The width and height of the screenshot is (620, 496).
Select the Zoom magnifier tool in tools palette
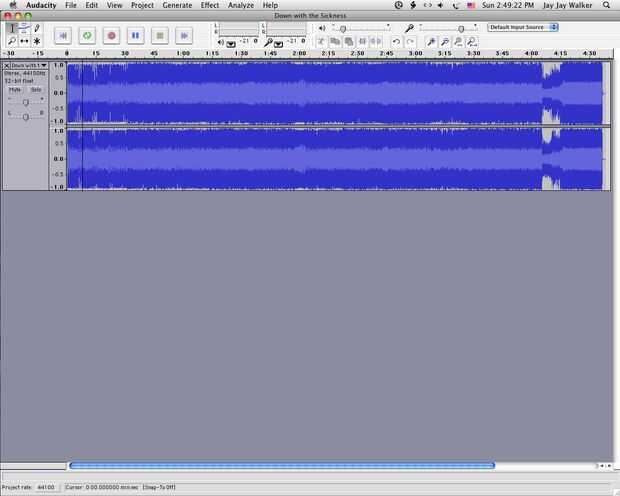[x=12, y=41]
